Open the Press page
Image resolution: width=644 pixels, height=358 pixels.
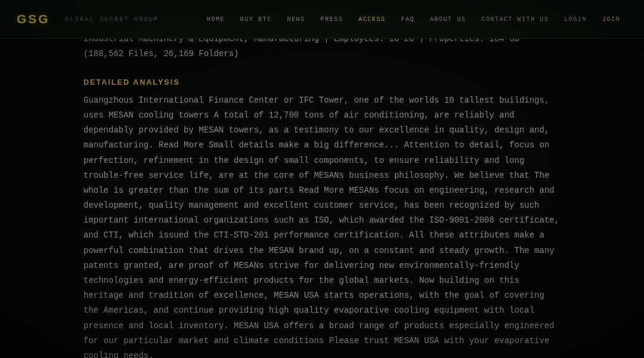[x=332, y=19]
